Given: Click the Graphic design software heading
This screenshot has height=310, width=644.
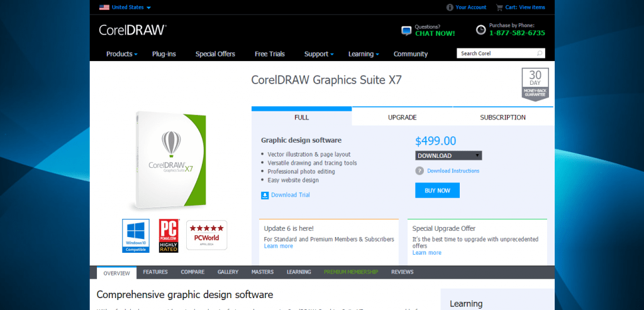Looking at the screenshot, I should [301, 140].
